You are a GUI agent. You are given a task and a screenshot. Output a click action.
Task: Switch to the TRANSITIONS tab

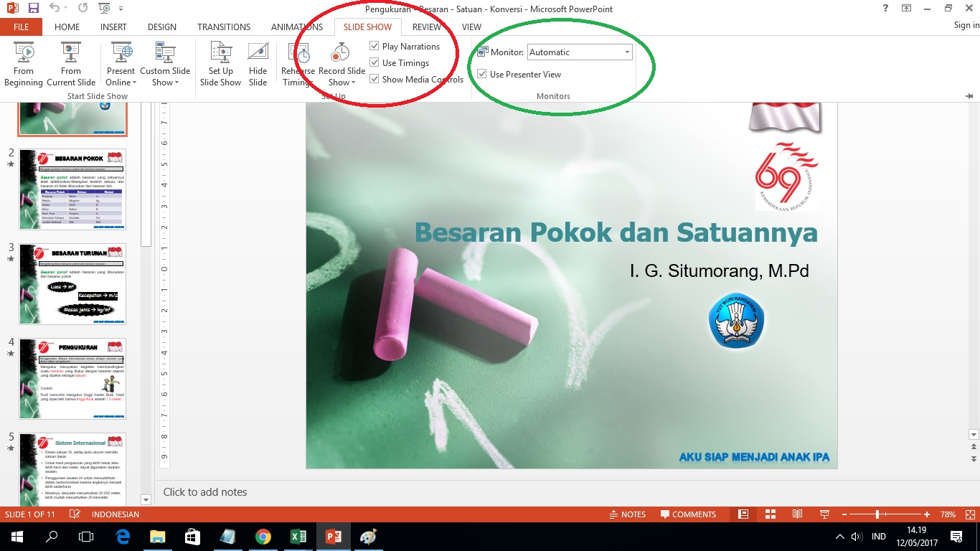223,27
